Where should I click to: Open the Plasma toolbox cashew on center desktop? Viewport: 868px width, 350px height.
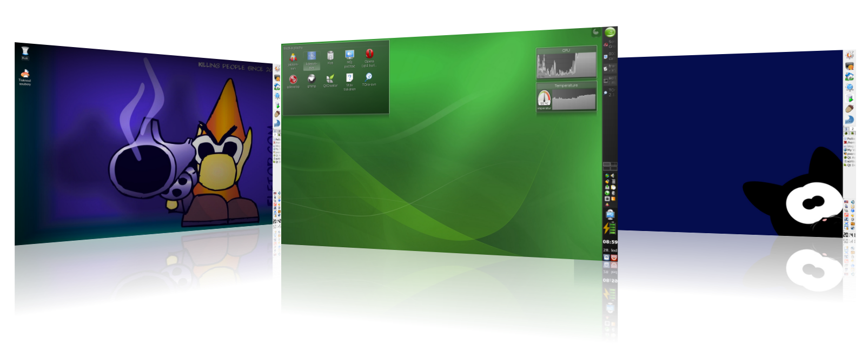[x=596, y=32]
